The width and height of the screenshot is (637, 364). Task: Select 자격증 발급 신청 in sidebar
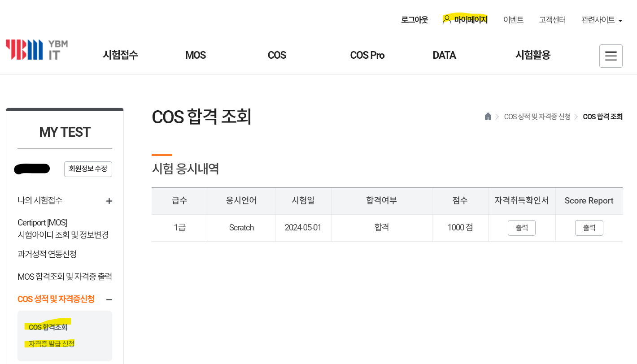52,344
